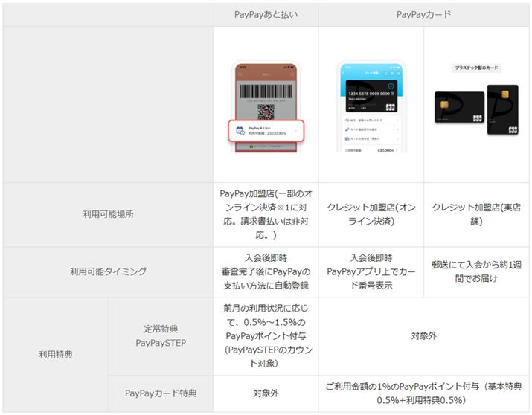Click the red-highlighted PayPayあと払い limit box

[x=266, y=131]
